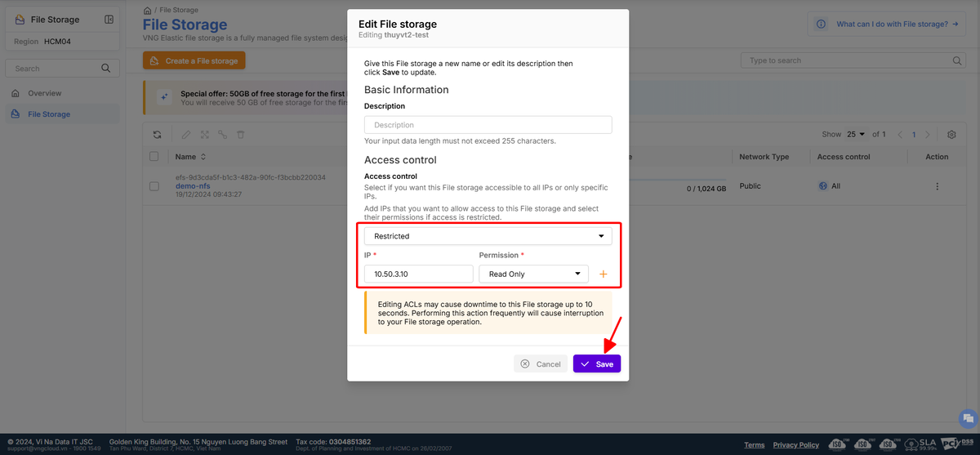Open the Show 25 page size dropdown
This screenshot has width=980, height=455.
pos(856,135)
